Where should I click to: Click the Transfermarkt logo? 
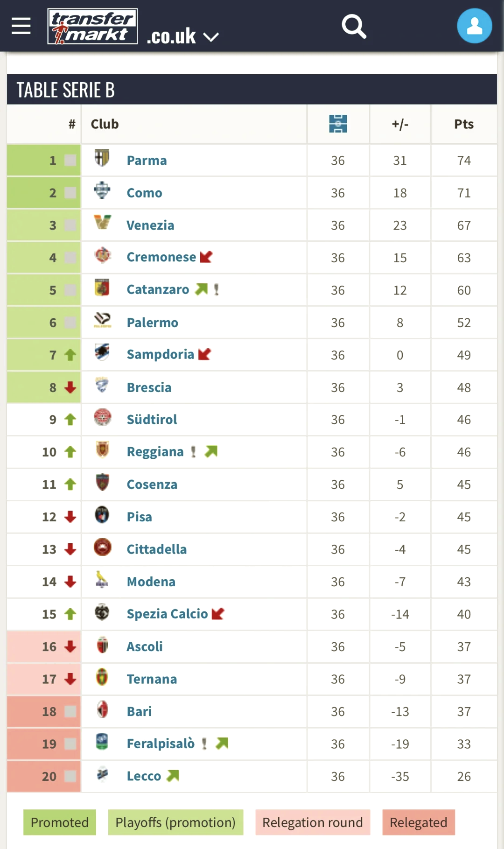coord(92,26)
